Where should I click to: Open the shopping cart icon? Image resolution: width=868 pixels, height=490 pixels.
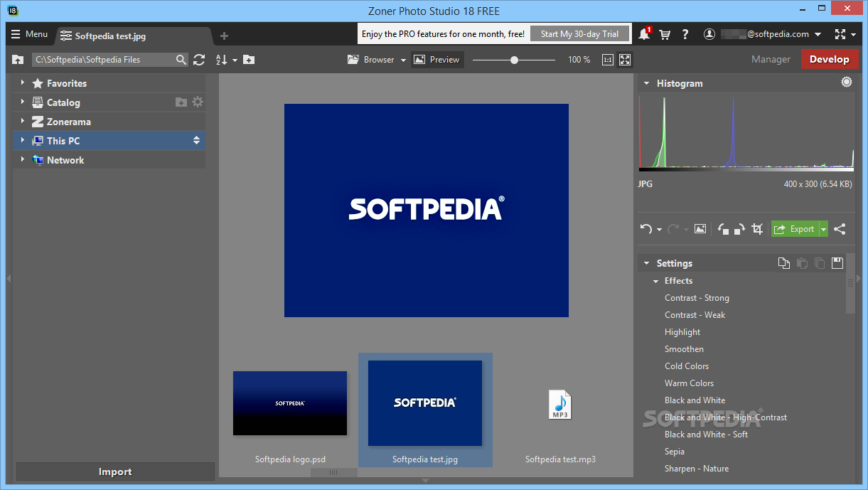[x=665, y=34]
